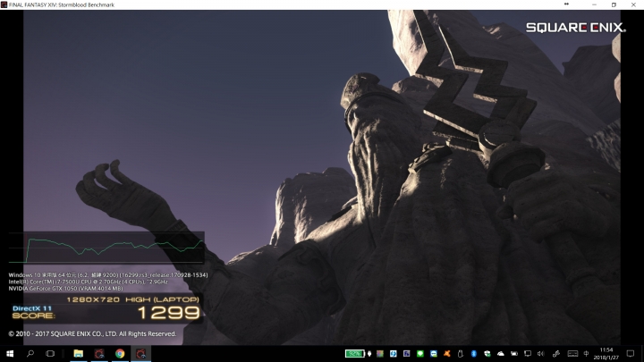This screenshot has height=362, width=644.
Task: Close the Stormblood Benchmark window
Action: click(634, 4)
